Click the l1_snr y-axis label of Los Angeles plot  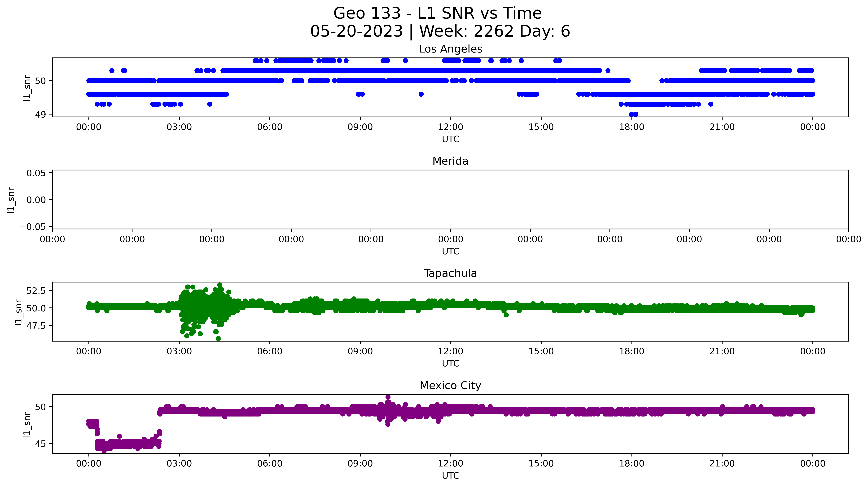coord(27,88)
